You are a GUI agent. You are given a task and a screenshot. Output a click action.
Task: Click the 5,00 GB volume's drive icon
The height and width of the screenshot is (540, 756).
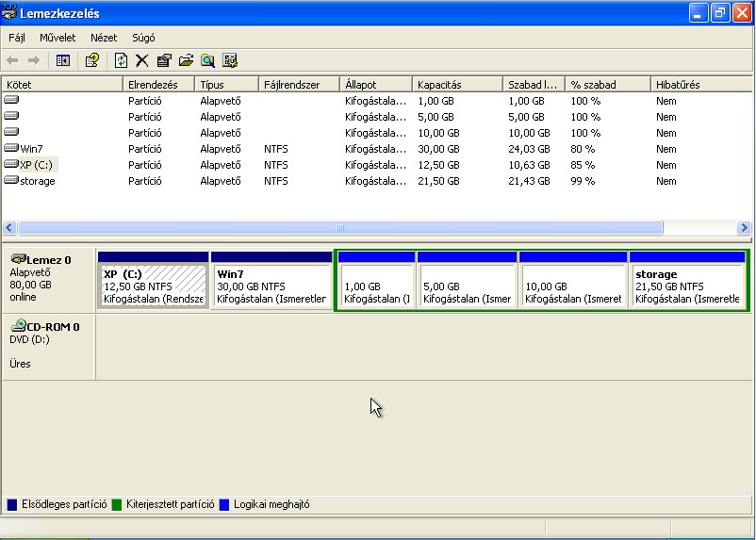tap(11, 116)
